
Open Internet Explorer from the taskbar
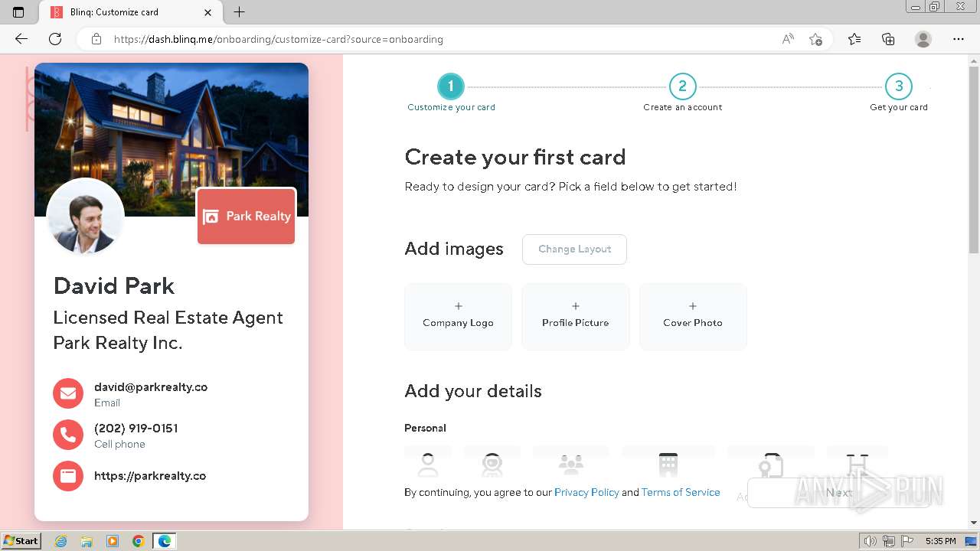[61, 541]
